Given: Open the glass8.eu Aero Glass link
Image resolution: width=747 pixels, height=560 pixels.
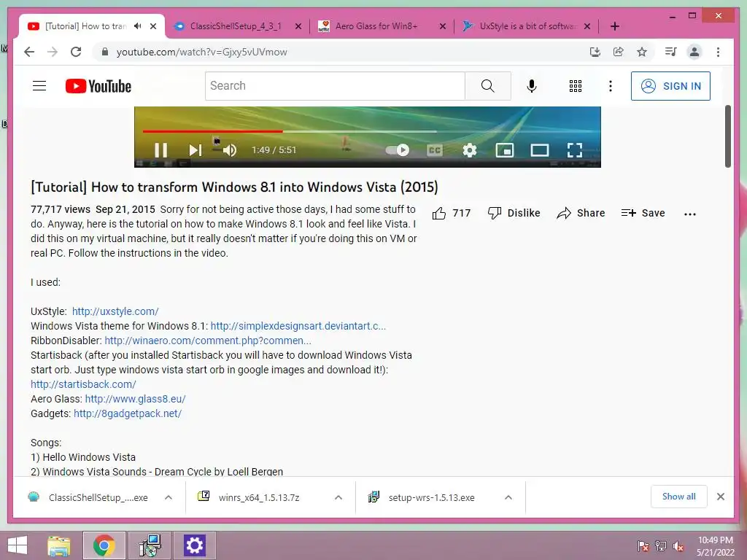Looking at the screenshot, I should click(135, 399).
